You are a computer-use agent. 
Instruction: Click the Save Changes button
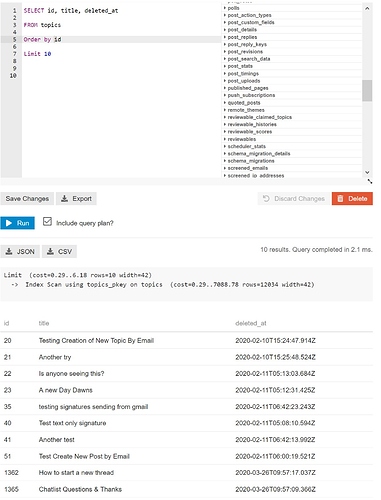point(27,199)
